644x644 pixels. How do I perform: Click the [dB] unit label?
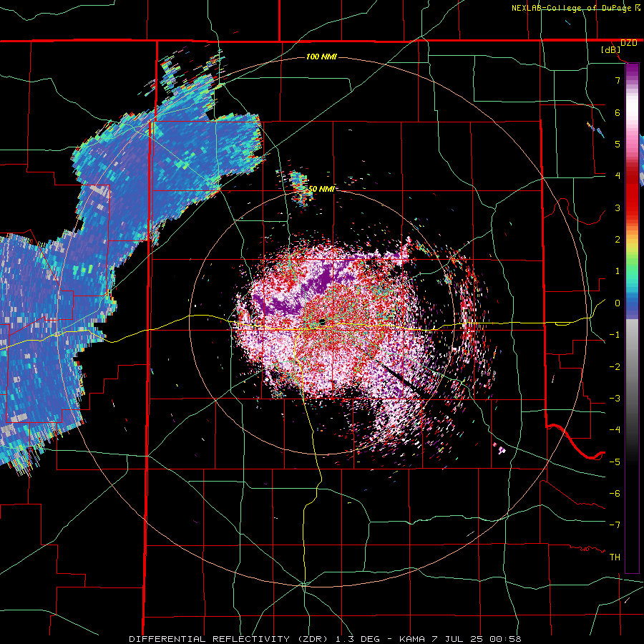(x=611, y=49)
